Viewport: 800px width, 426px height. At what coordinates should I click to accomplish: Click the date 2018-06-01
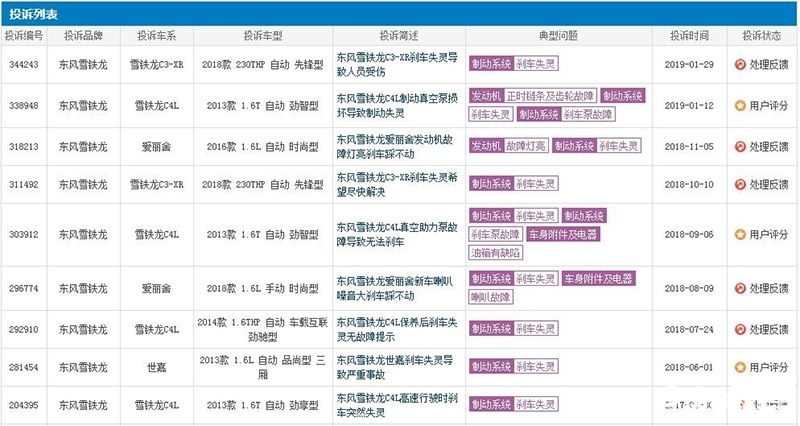[x=689, y=367]
